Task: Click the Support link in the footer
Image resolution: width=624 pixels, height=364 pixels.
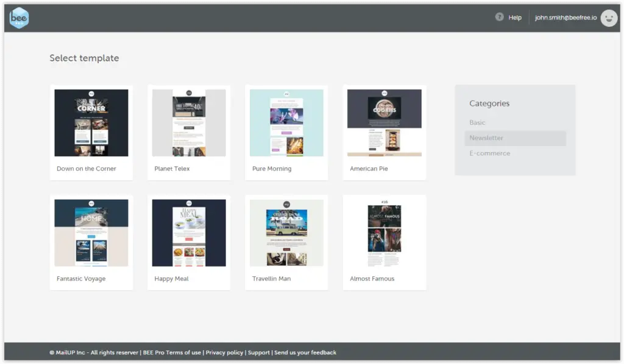Action: point(259,352)
